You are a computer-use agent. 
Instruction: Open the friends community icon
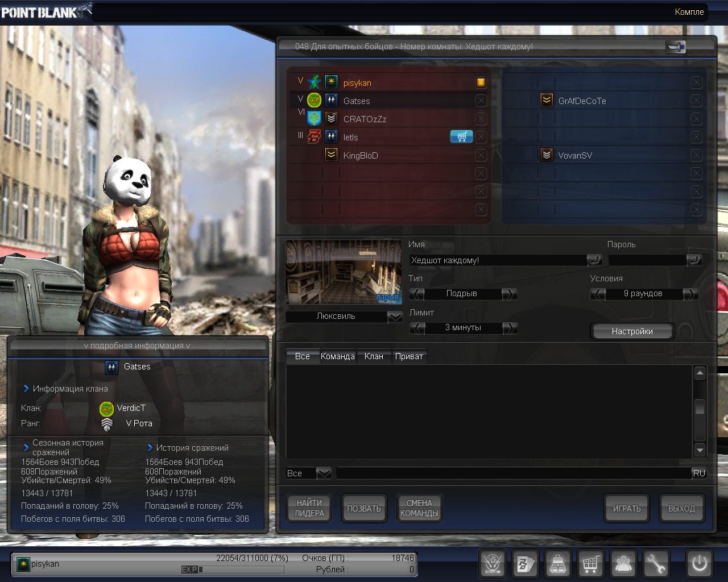[x=623, y=564]
